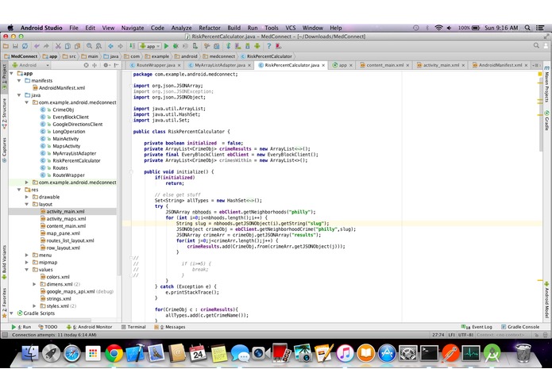Click the Cut scissors toolbar icon

[x=58, y=46]
